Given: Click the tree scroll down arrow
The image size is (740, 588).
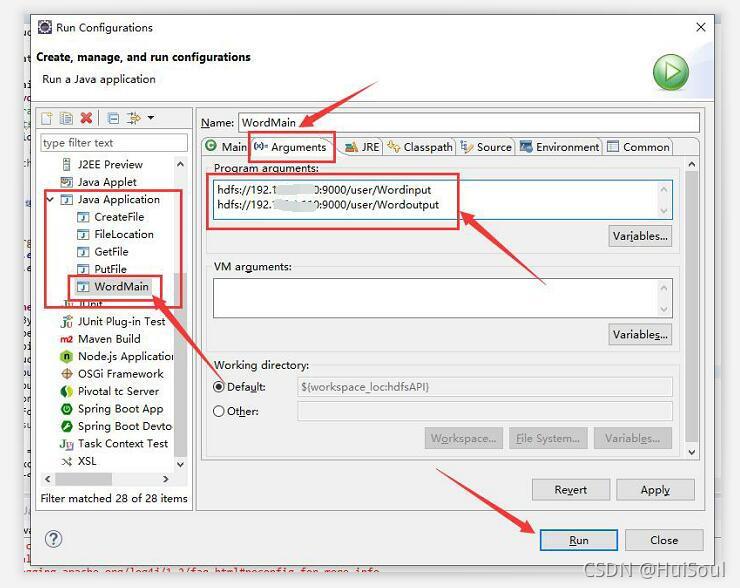Looking at the screenshot, I should click(x=180, y=464).
